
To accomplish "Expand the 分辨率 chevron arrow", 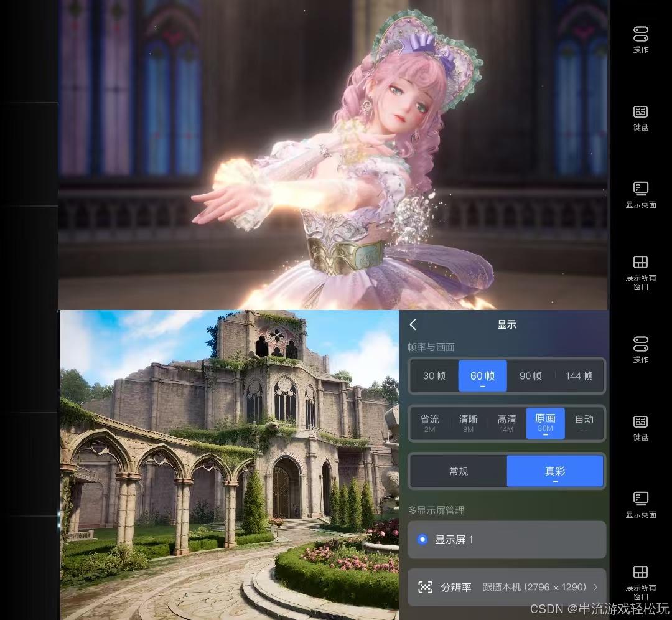I will (595, 587).
